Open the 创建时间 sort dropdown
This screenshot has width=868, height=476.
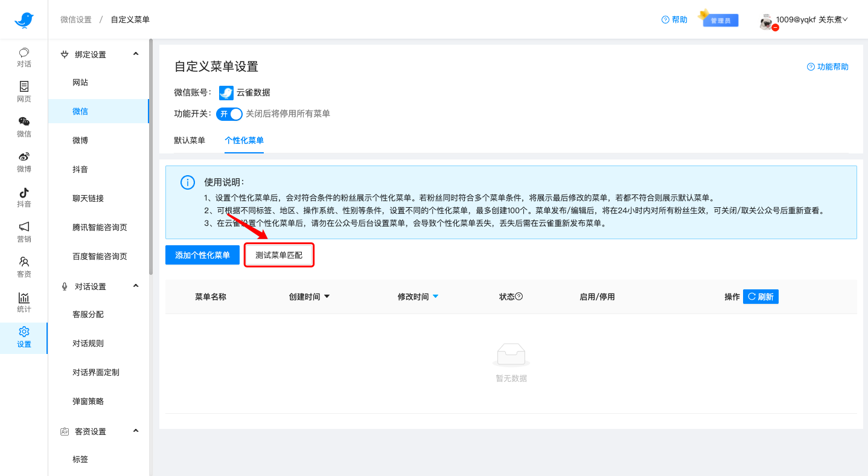327,296
